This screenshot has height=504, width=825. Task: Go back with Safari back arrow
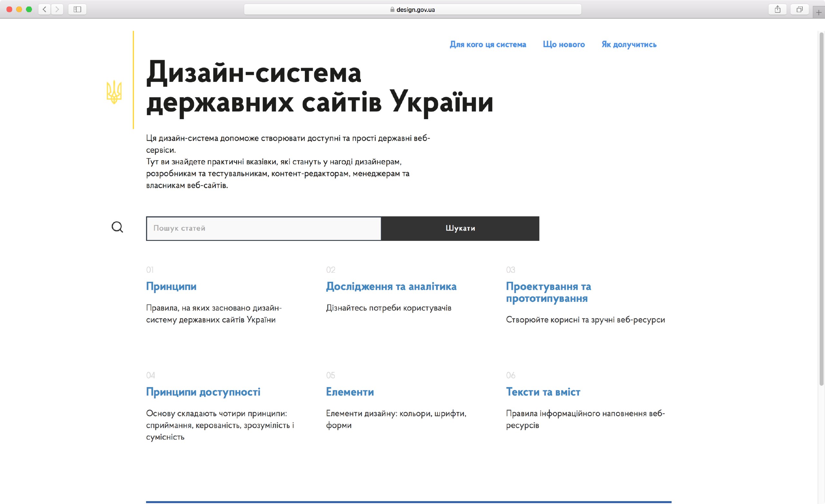44,9
